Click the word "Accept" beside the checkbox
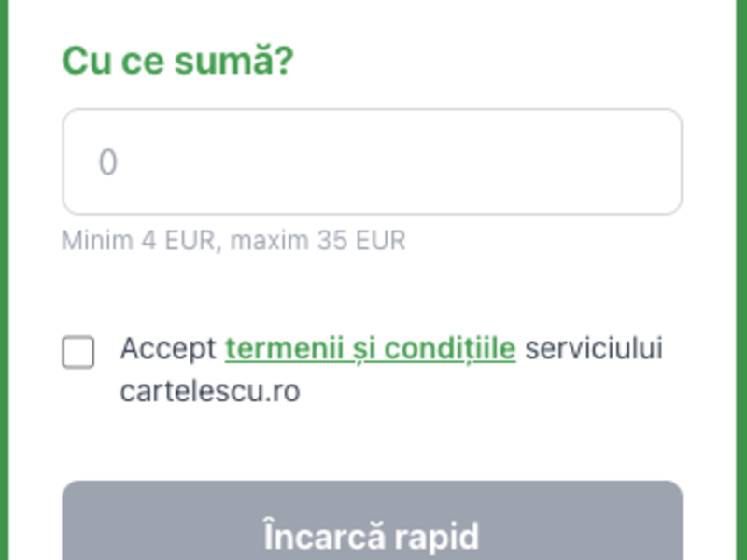This screenshot has height=560, width=747. 168,349
